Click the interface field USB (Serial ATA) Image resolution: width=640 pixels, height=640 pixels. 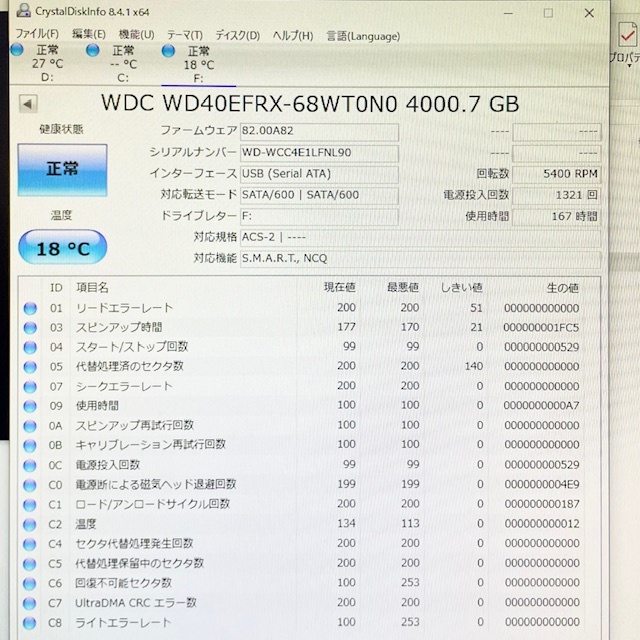(319, 174)
